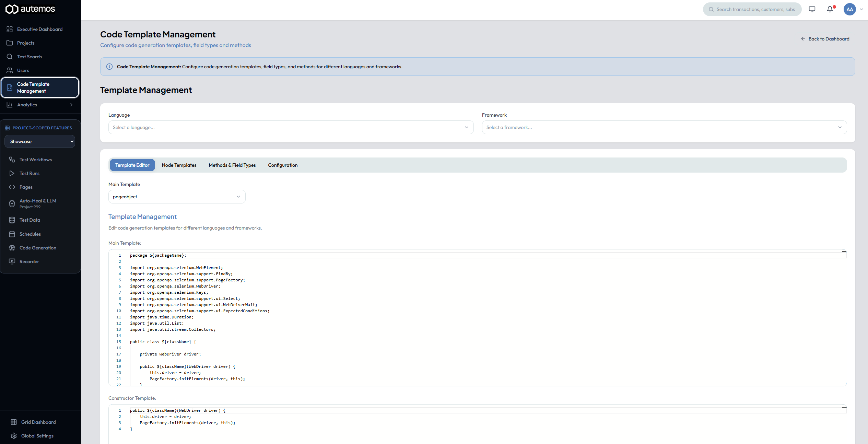This screenshot has width=868, height=444.
Task: Click the autemos logo
Action: pyautogui.click(x=30, y=9)
